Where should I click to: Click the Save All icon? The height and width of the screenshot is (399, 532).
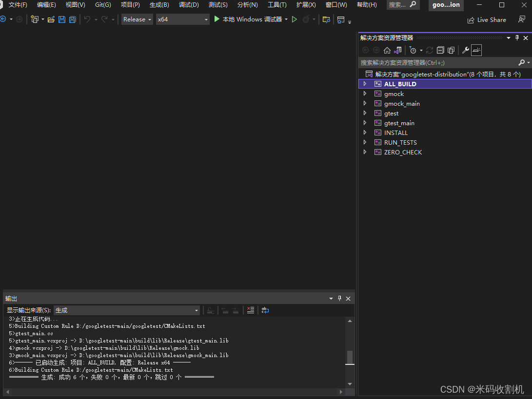tap(72, 19)
